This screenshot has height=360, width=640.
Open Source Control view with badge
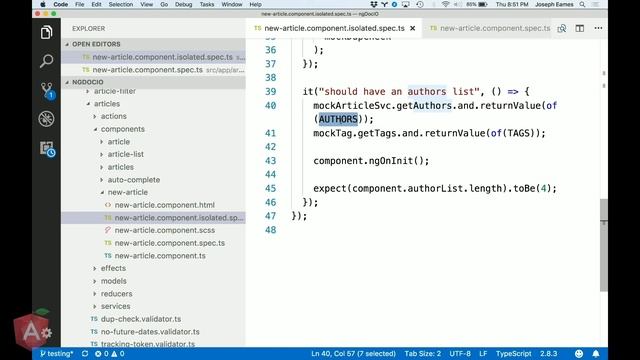pos(47,90)
